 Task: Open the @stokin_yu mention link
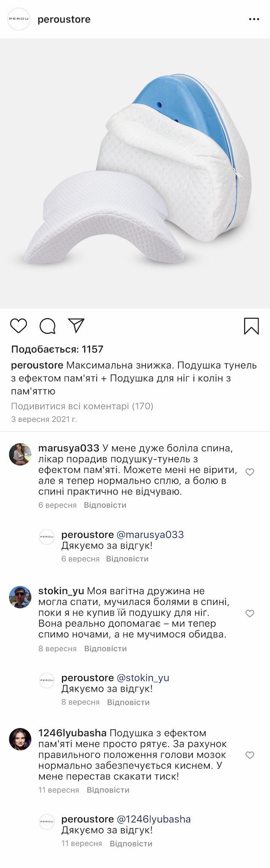(x=143, y=678)
